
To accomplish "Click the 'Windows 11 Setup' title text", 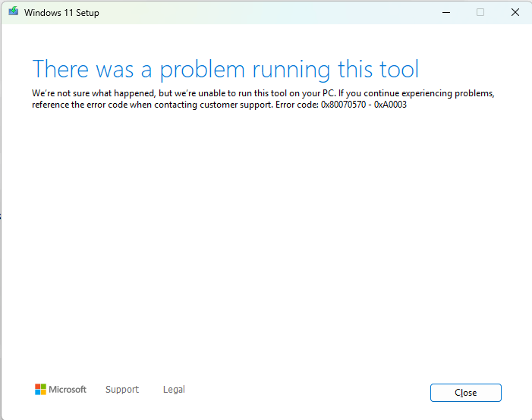I will [x=61, y=13].
